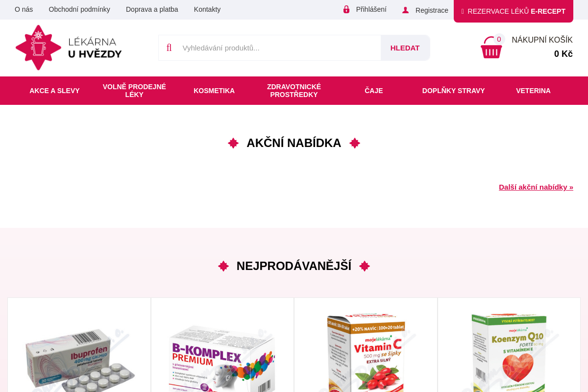Open the Rezervace léků E-recept button

pos(514,11)
